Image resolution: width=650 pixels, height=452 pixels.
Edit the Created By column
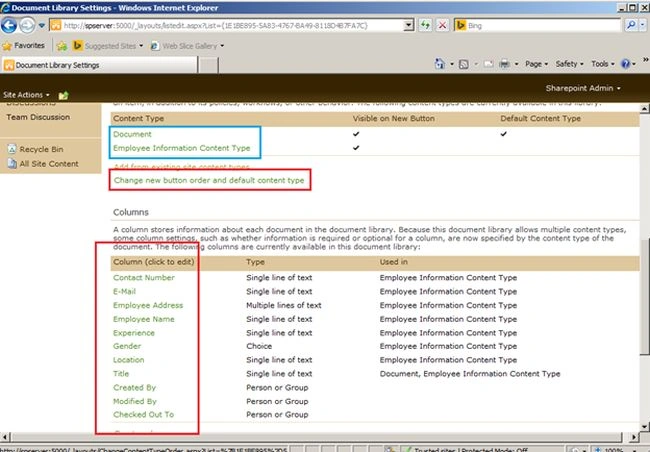click(134, 388)
